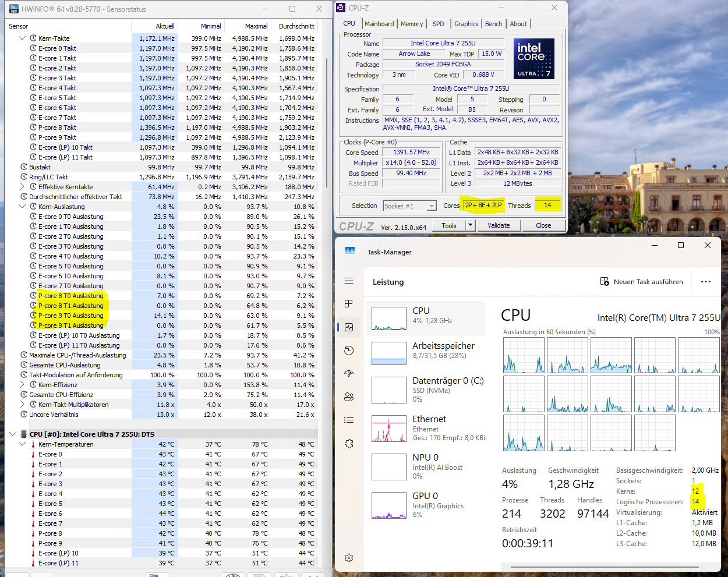Select E-core (LP) 11 temperature row
Viewport: 728px width, 577px height.
coord(162,563)
